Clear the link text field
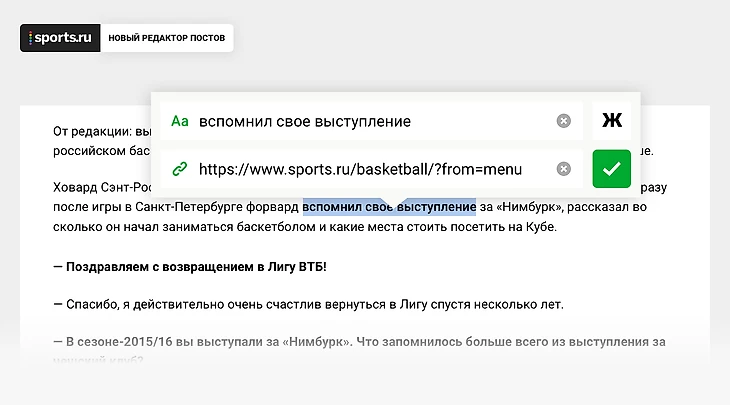 coord(563,121)
